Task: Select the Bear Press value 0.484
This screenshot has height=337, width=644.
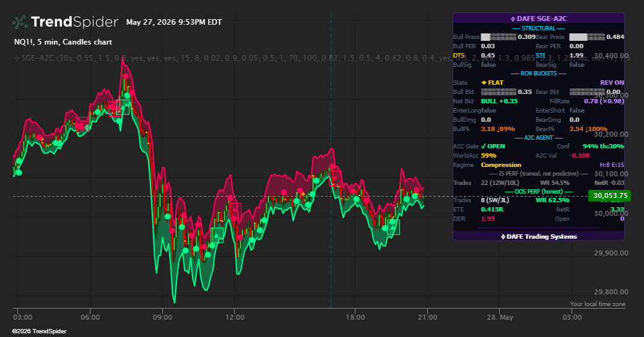Action: coord(616,37)
